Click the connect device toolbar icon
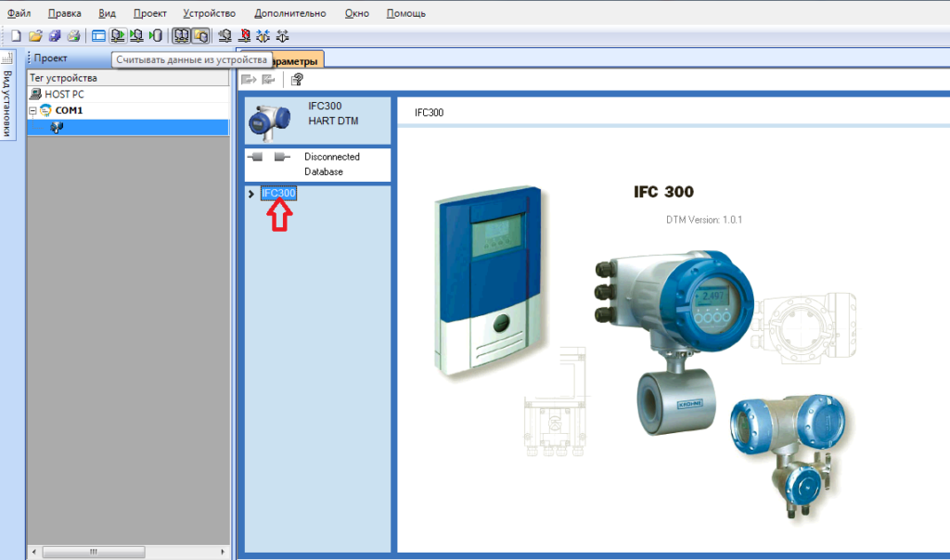Screen dimensions: 950x560 224,36
